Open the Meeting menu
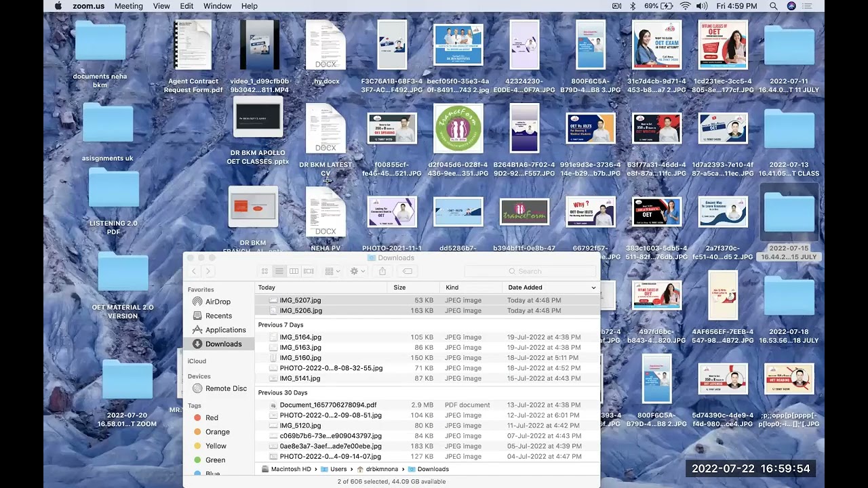This screenshot has width=868, height=488. pyautogui.click(x=129, y=6)
